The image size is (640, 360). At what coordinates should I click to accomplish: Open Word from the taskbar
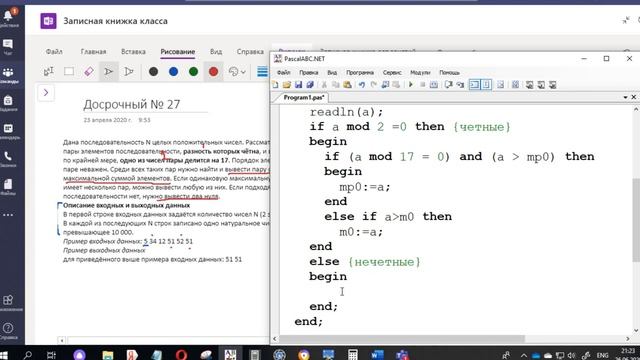[377, 355]
